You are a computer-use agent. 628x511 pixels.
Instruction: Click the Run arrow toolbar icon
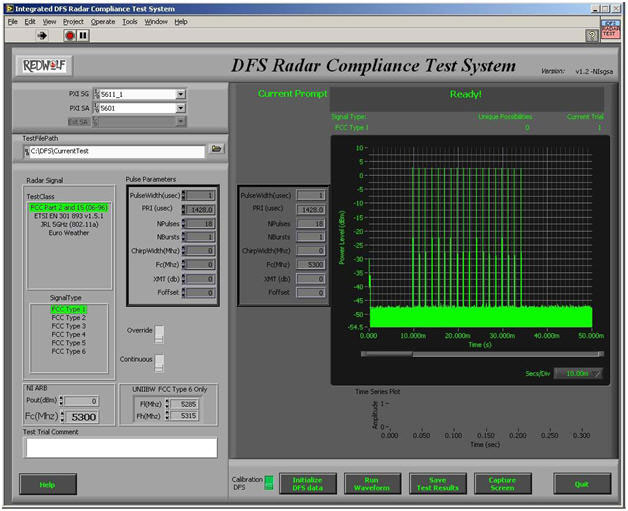coord(43,35)
